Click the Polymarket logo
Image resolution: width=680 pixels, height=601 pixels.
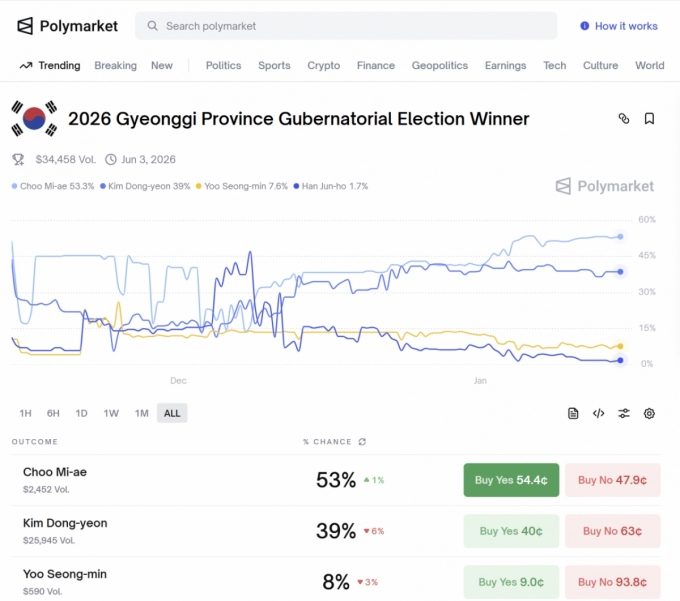(x=67, y=26)
